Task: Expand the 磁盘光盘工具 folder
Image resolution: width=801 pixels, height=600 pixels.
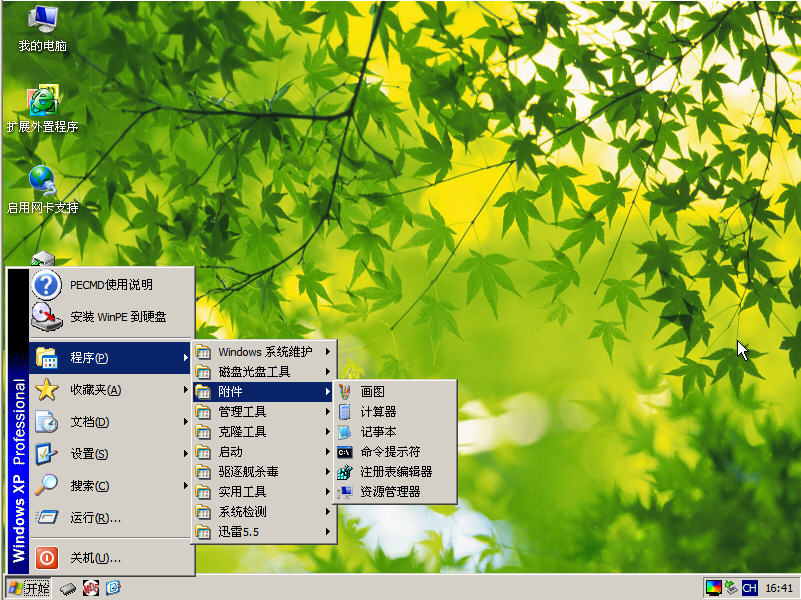Action: click(x=254, y=372)
